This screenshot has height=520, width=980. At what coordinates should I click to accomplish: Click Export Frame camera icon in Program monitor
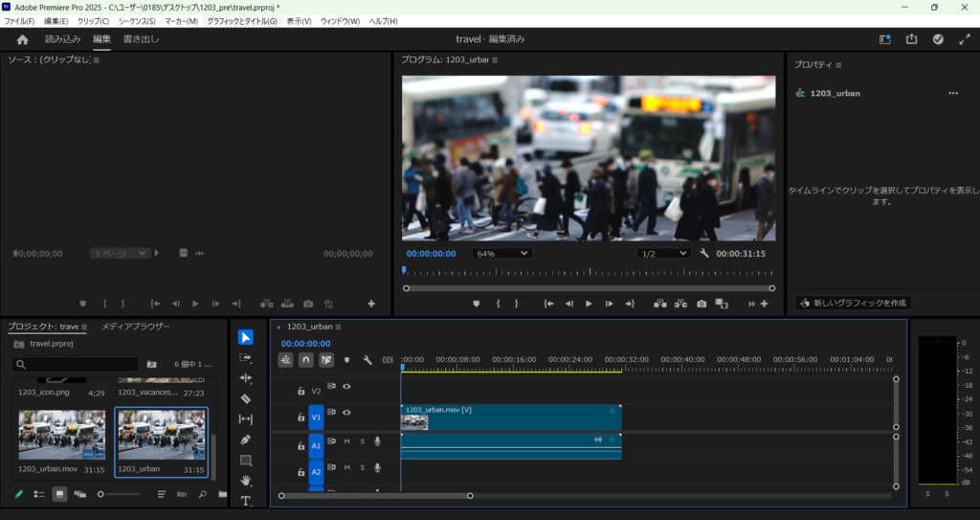[x=702, y=304]
